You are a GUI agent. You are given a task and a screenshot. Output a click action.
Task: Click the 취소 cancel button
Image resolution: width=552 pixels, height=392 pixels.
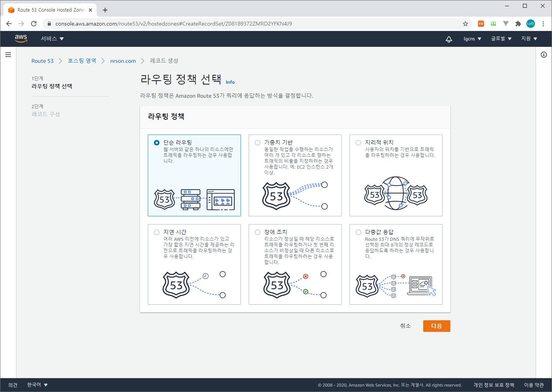pyautogui.click(x=405, y=326)
